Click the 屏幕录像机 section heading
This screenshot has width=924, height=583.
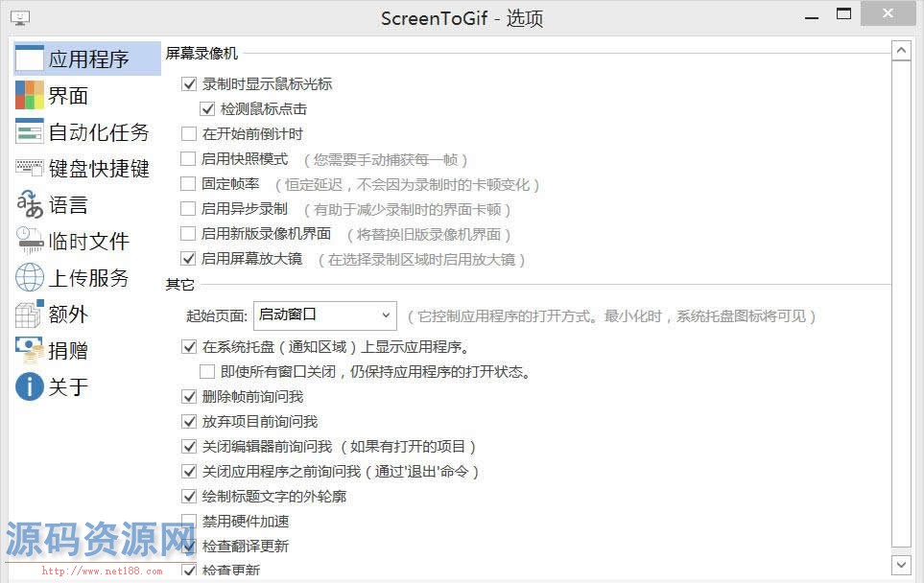(201, 54)
